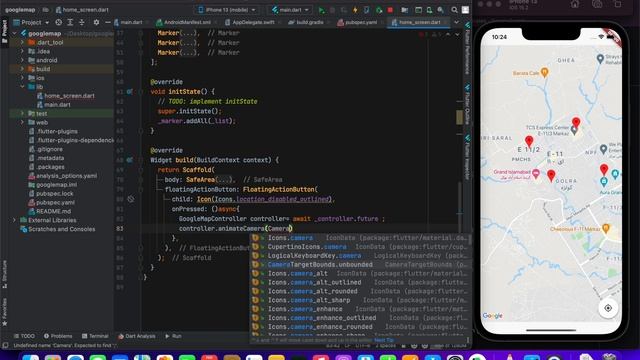Click my-location button on simulator map
The image size is (640, 360).
[x=608, y=308]
